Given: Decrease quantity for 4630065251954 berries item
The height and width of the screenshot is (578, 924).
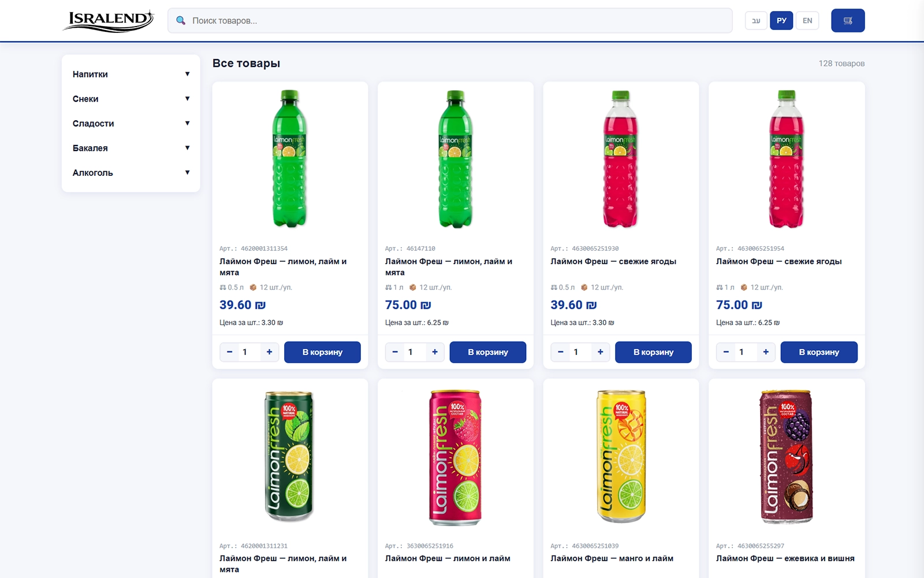Looking at the screenshot, I should [726, 352].
